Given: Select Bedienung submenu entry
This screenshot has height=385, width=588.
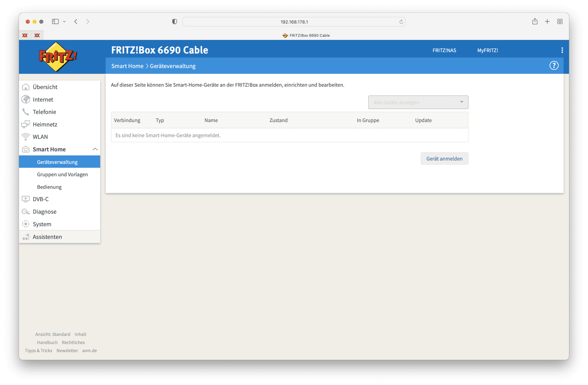Looking at the screenshot, I should tap(59, 187).
